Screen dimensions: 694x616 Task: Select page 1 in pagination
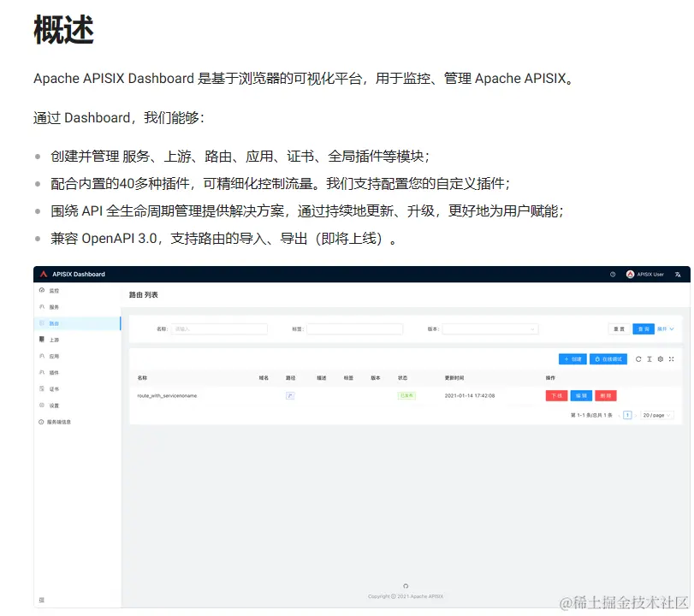click(x=627, y=415)
